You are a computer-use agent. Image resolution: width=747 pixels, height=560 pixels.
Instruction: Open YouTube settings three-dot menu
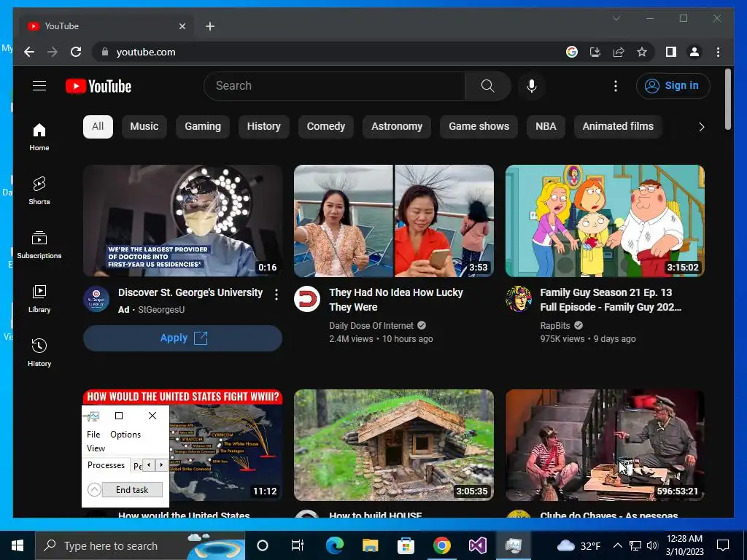point(616,86)
